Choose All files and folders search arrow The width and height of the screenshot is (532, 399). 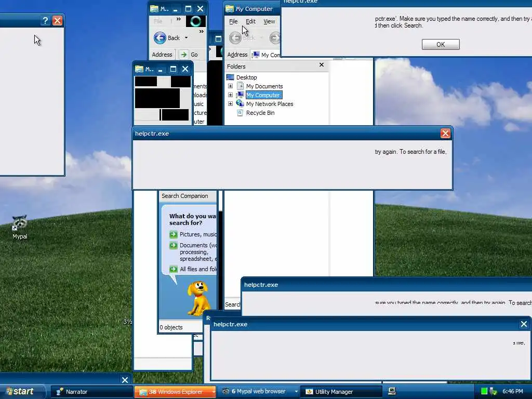[174, 269]
